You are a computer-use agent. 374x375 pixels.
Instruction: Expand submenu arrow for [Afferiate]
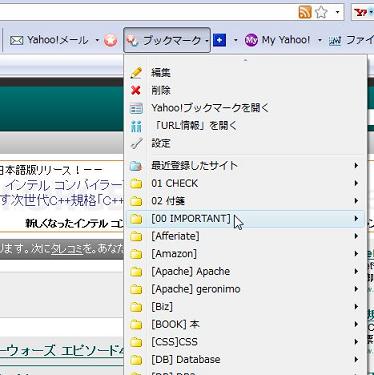pos(356,236)
